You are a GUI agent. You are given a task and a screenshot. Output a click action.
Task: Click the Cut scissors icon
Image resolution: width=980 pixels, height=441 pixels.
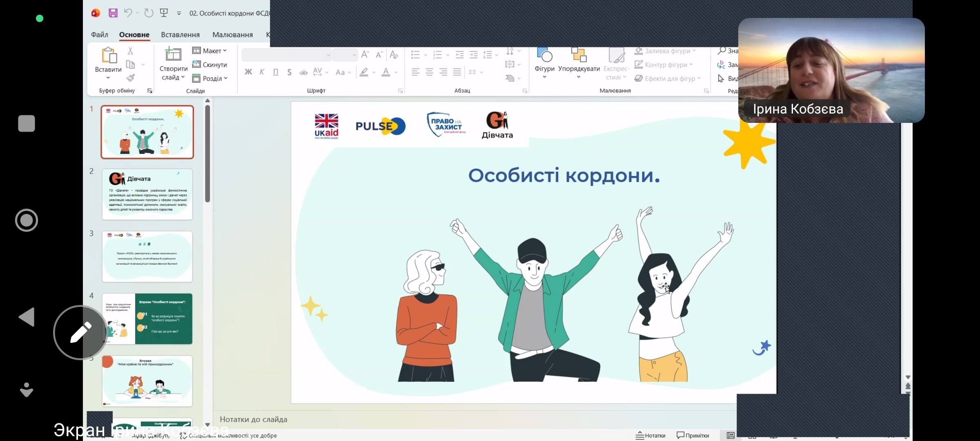pyautogui.click(x=130, y=51)
